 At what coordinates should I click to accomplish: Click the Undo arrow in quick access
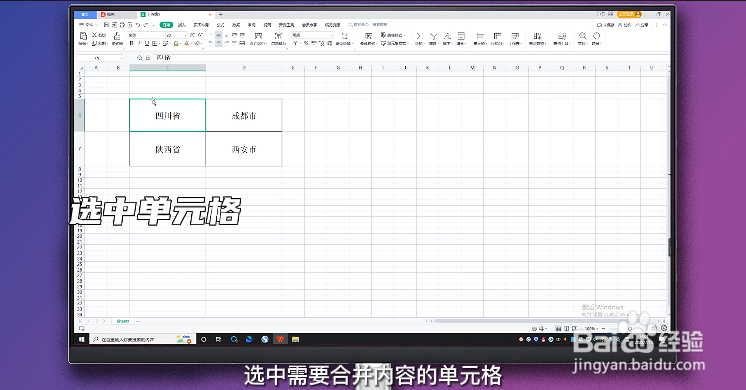(x=138, y=25)
